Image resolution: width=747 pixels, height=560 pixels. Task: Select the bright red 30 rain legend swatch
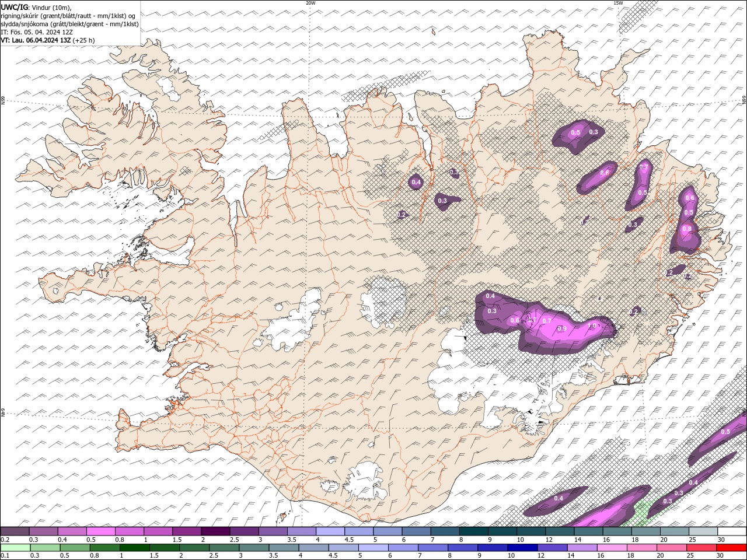[x=731, y=547]
